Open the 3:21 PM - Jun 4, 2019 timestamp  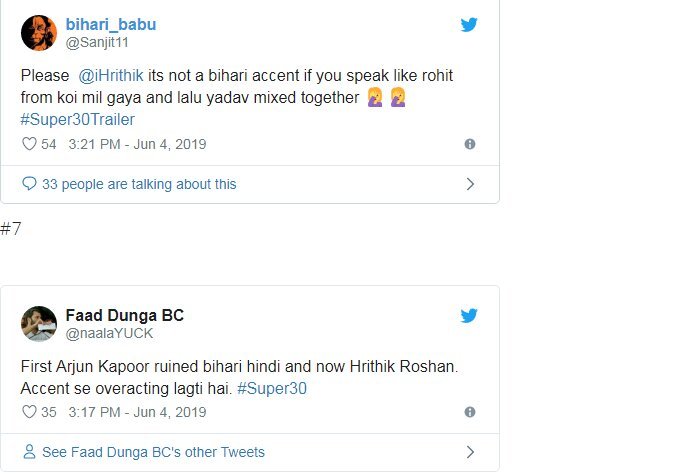point(137,144)
